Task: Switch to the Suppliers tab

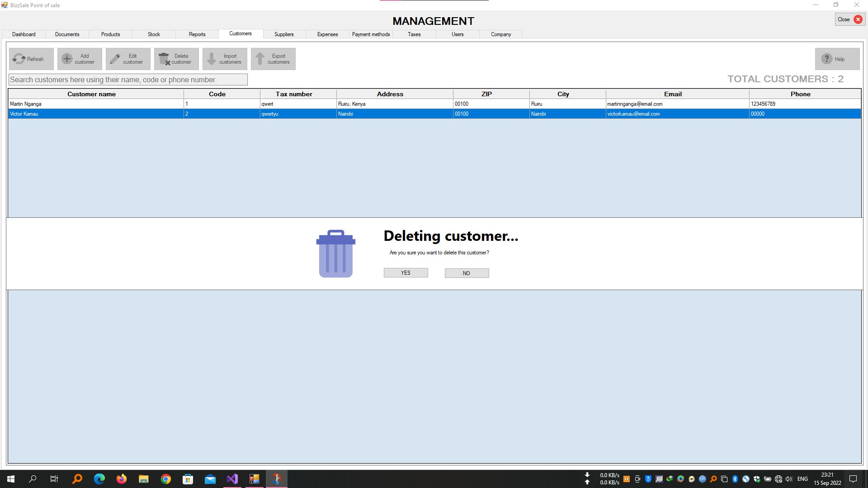Action: tap(284, 34)
